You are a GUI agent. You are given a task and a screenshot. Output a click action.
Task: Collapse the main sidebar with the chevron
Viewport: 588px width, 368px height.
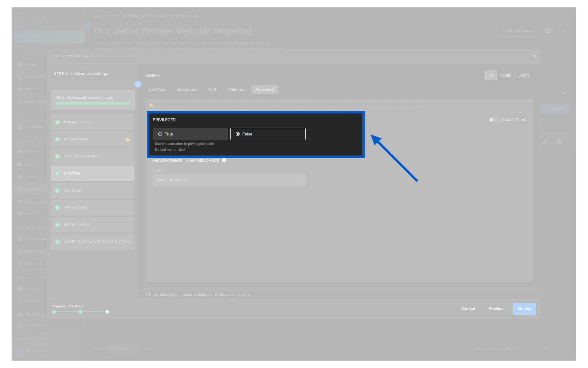(x=87, y=26)
